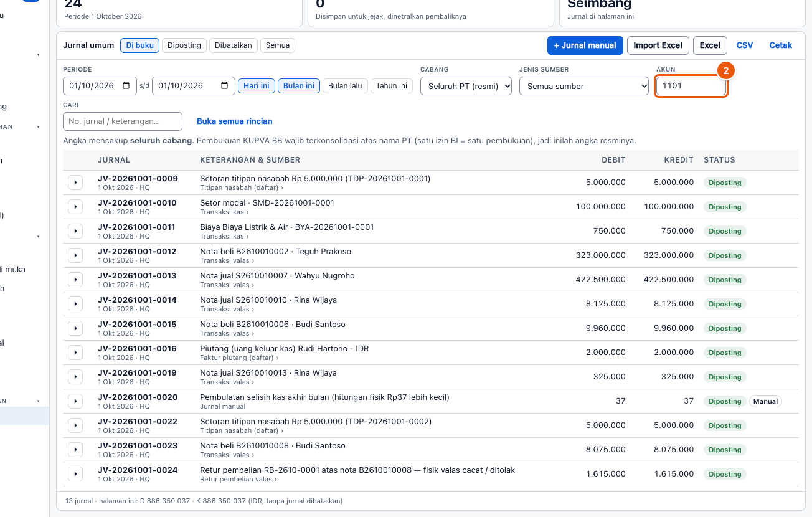Click the + Jurnal manual button
The height and width of the screenshot is (517, 812).
point(585,45)
